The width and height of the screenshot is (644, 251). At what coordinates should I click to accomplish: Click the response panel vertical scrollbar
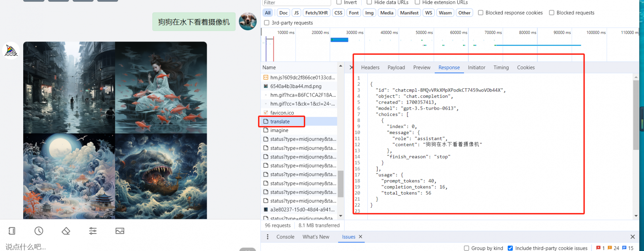636,115
